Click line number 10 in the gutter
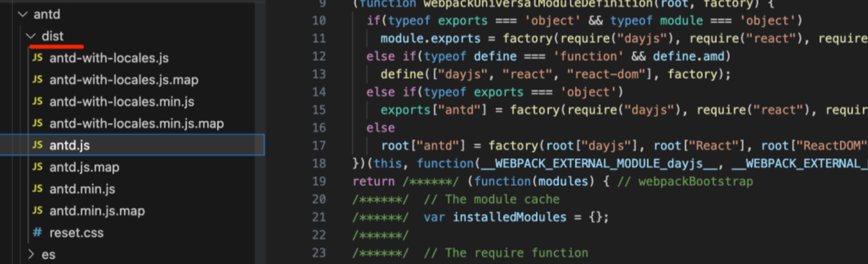The image size is (868, 264). click(319, 21)
